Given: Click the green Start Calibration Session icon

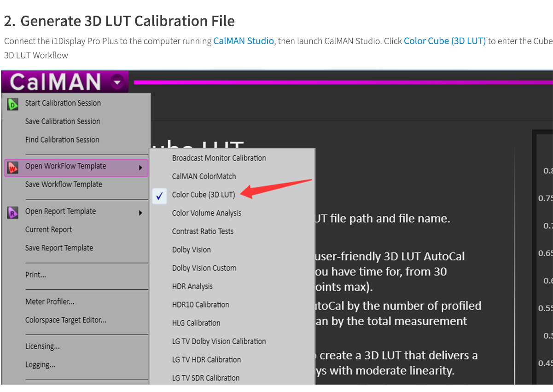Looking at the screenshot, I should click(x=12, y=104).
